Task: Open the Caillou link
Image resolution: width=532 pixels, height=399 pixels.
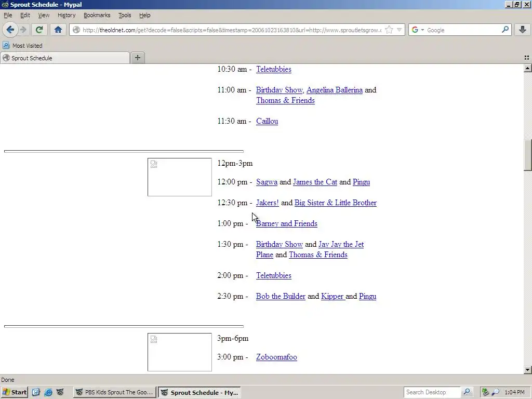Action: click(x=267, y=121)
